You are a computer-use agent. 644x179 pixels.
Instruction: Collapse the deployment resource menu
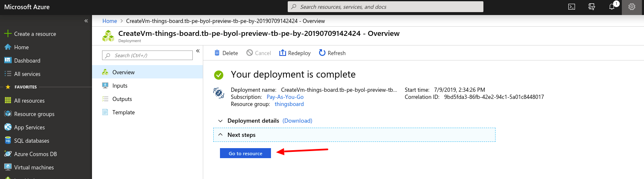click(198, 51)
